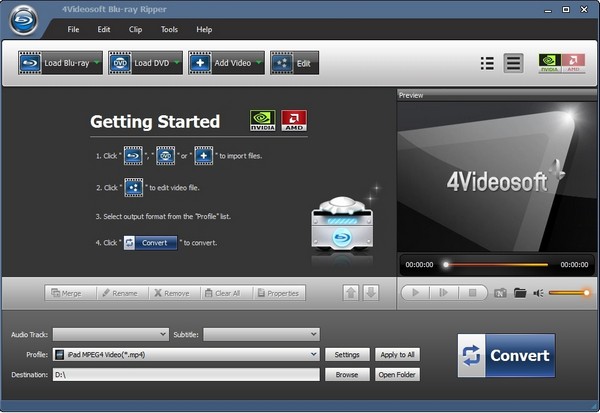Move item up with the up arrow
The width and height of the screenshot is (600, 413).
tap(351, 293)
